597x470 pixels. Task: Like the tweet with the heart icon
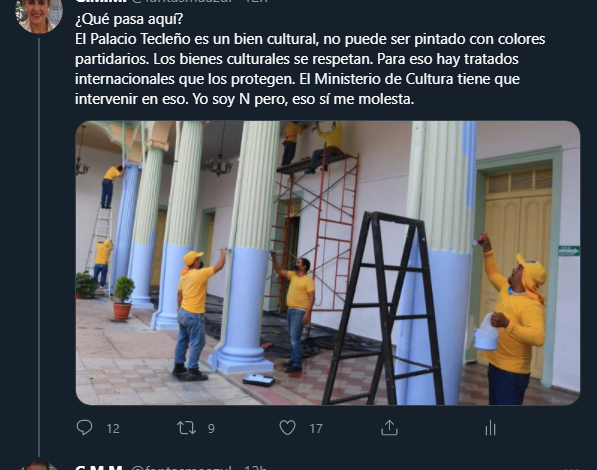pos(287,428)
